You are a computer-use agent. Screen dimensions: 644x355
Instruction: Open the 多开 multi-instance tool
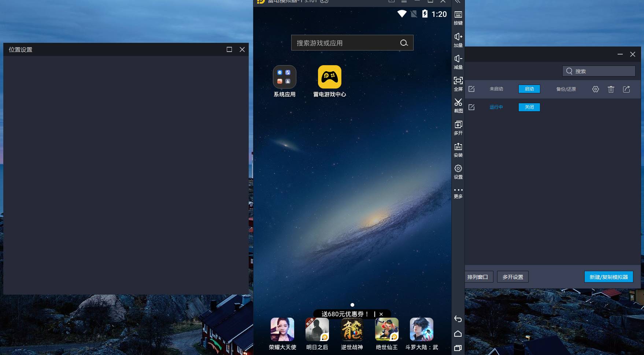click(458, 128)
